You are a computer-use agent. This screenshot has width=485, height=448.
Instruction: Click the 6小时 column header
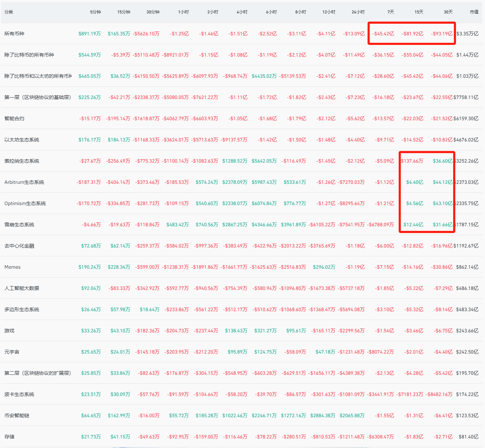[x=271, y=12]
